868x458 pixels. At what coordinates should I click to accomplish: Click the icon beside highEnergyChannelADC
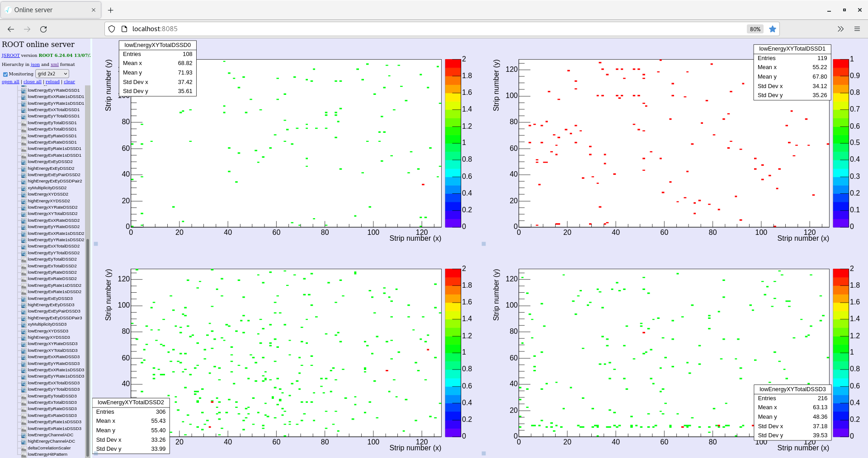pos(24,441)
